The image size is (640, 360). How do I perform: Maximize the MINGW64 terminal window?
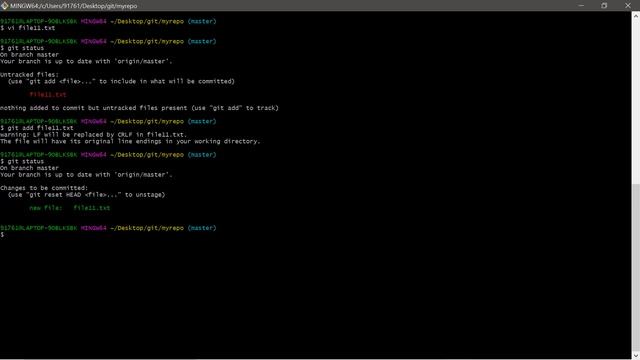click(x=604, y=6)
